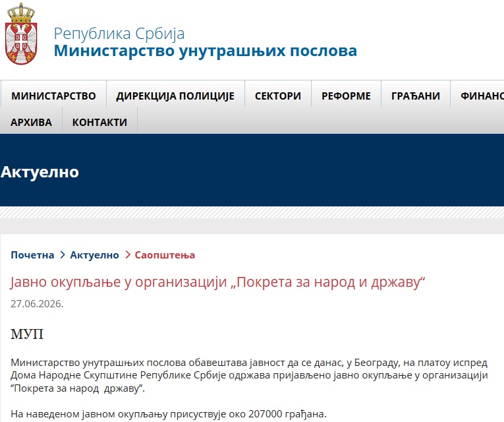This screenshot has height=422, width=504.
Task: Click Министарство унутрашњих послова site title
Action: click(x=206, y=51)
